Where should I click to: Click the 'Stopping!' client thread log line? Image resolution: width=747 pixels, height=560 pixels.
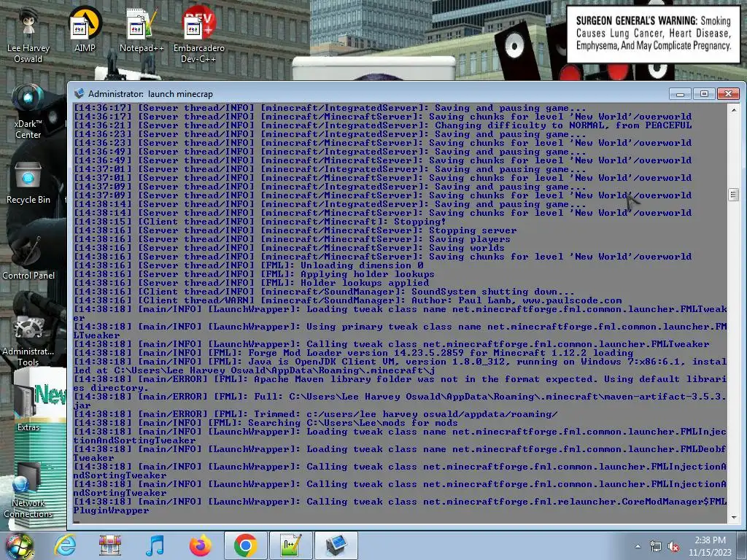[260, 222]
